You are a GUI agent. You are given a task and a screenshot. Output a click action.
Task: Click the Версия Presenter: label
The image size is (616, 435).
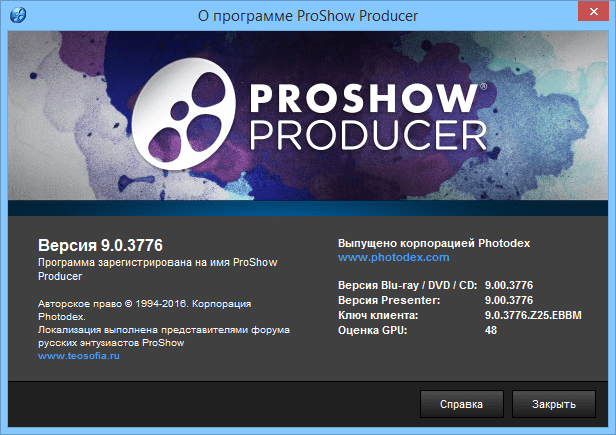point(389,300)
